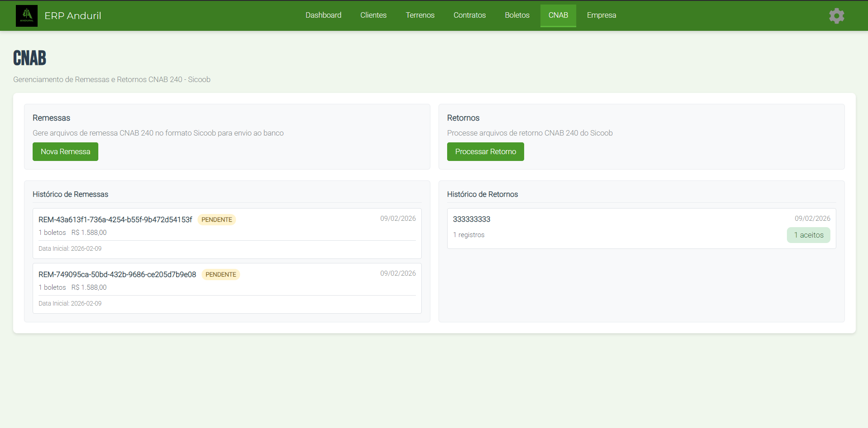Open retorno 333333333 record
This screenshot has width=868, height=428.
472,219
